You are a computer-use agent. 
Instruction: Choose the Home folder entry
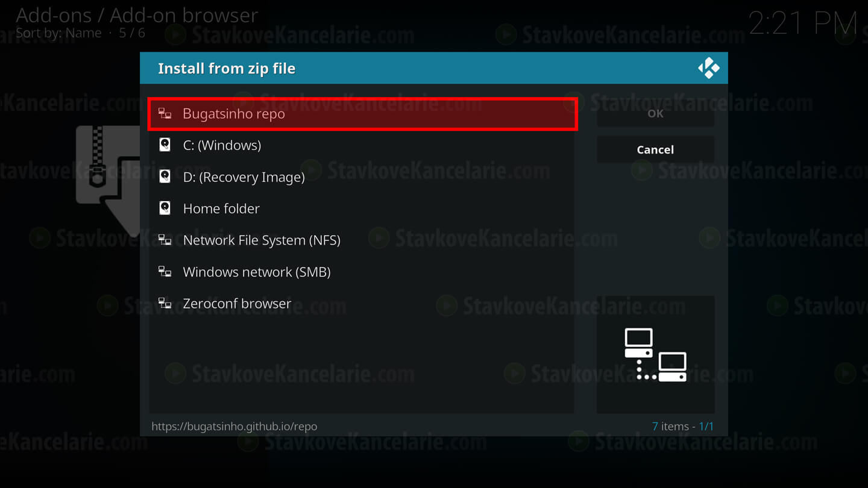362,208
